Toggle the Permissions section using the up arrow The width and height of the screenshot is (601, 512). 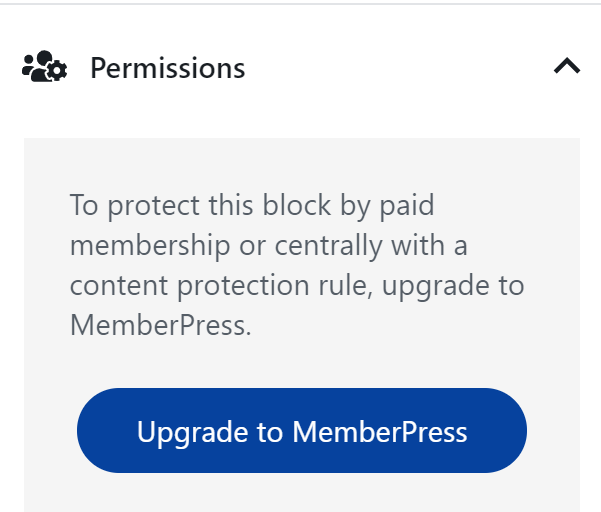(x=567, y=66)
